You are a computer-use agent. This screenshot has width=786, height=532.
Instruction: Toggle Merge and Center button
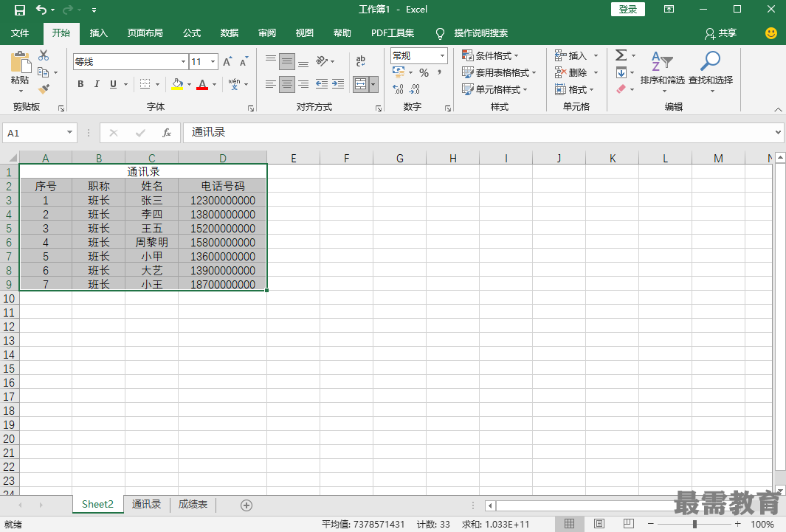pyautogui.click(x=361, y=84)
